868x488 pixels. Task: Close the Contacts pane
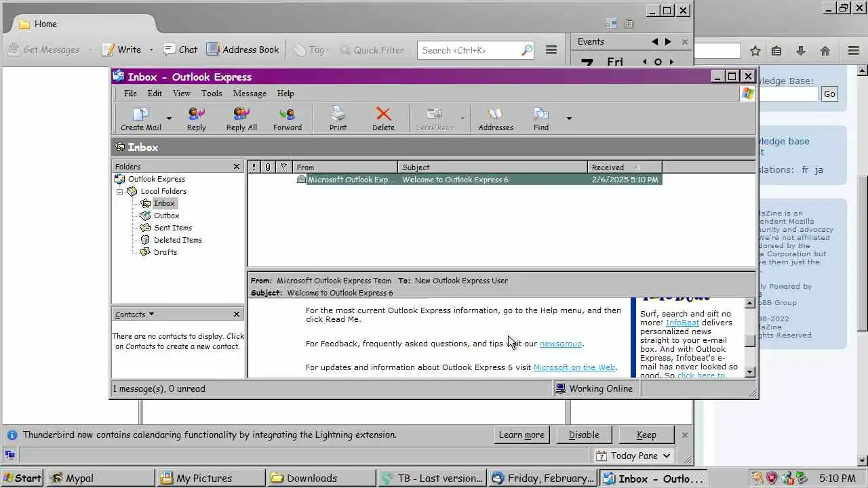(237, 314)
